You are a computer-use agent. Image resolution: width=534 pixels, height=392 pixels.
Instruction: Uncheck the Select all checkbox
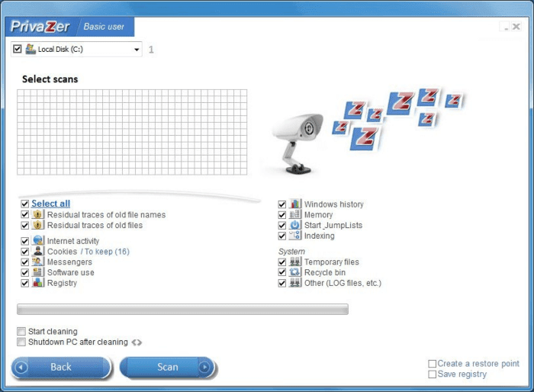[24, 204]
